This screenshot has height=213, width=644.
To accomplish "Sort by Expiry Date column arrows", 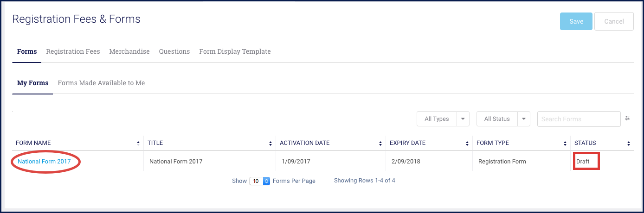I will click(x=467, y=143).
